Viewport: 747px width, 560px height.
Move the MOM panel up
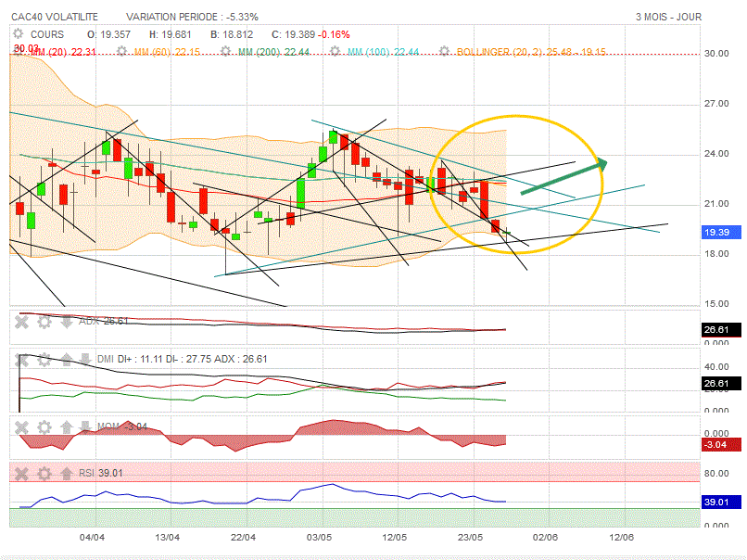tap(67, 427)
